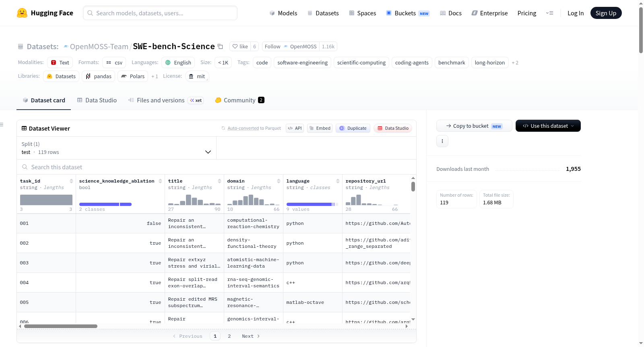
Task: Sort the science_knowledge_ablation column
Action: [x=160, y=181]
